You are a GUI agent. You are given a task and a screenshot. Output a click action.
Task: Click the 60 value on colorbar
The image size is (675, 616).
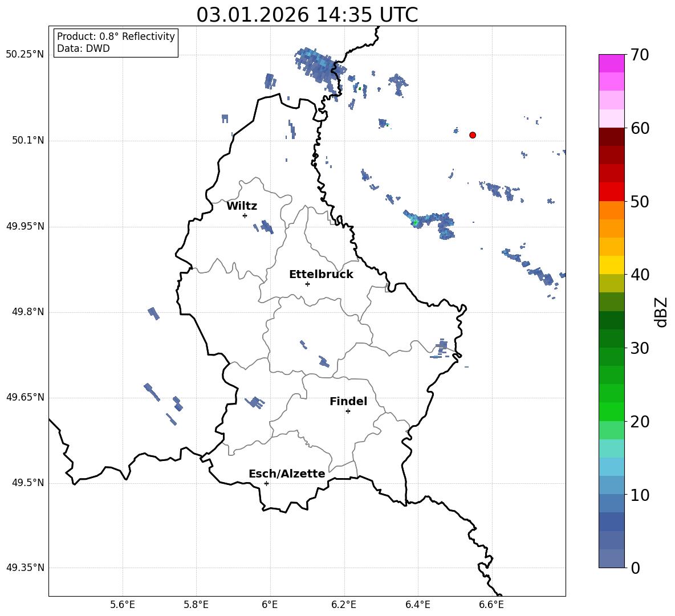tap(640, 128)
